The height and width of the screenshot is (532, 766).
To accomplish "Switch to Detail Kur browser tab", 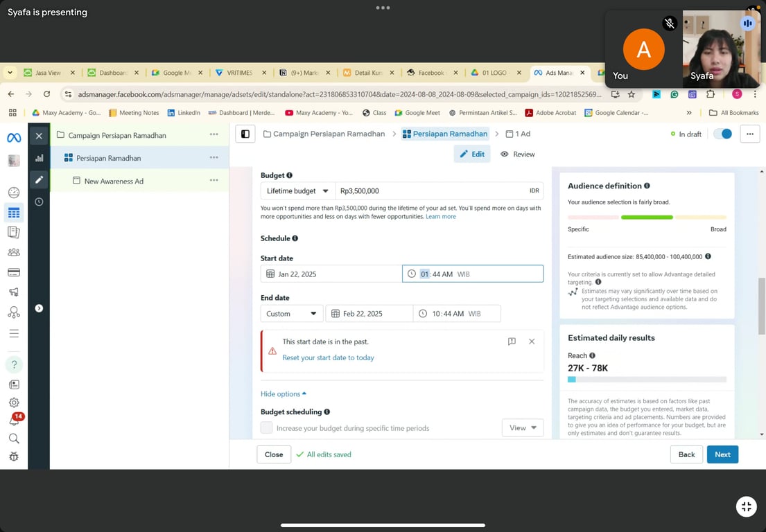I will 368,73.
